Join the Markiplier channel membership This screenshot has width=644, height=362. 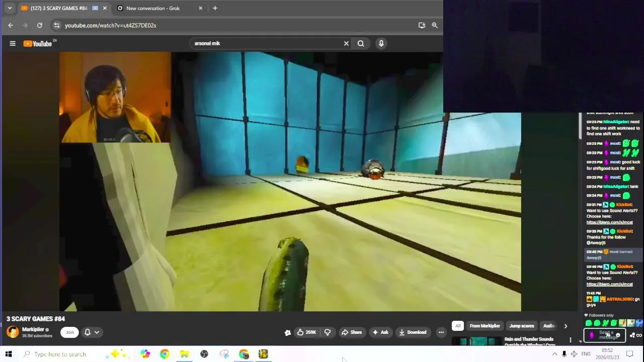[69, 332]
